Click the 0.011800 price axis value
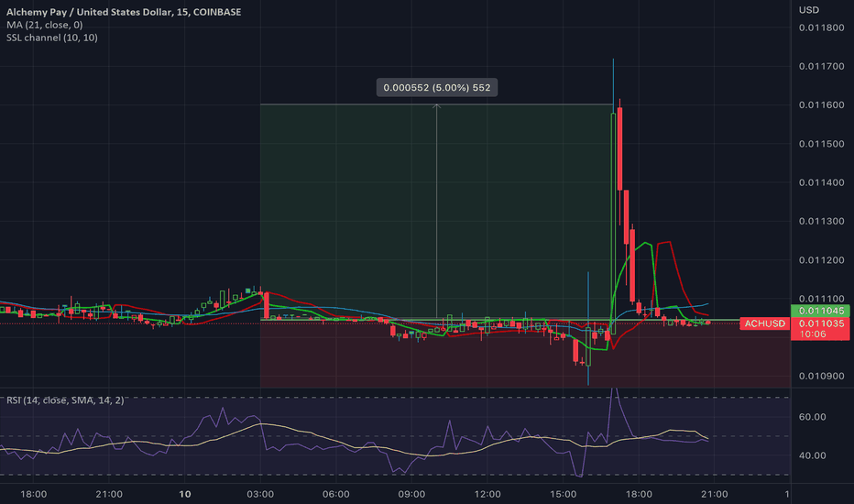 (821, 27)
